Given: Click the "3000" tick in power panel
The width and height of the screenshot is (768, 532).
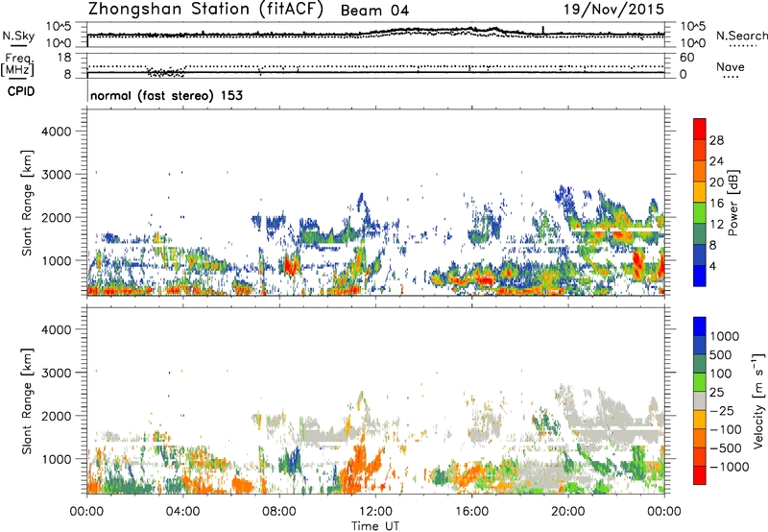Looking at the screenshot, I should click(x=57, y=175).
